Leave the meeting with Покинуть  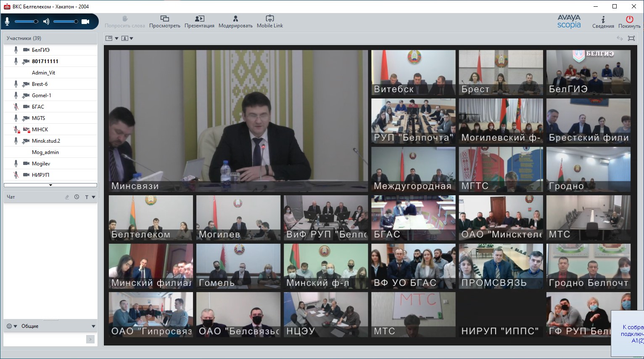[629, 22]
